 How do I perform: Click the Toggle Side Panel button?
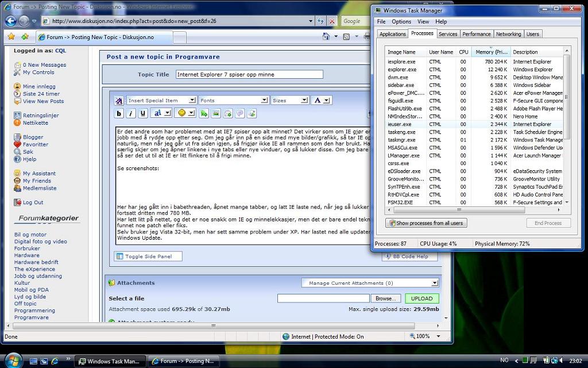tap(148, 256)
